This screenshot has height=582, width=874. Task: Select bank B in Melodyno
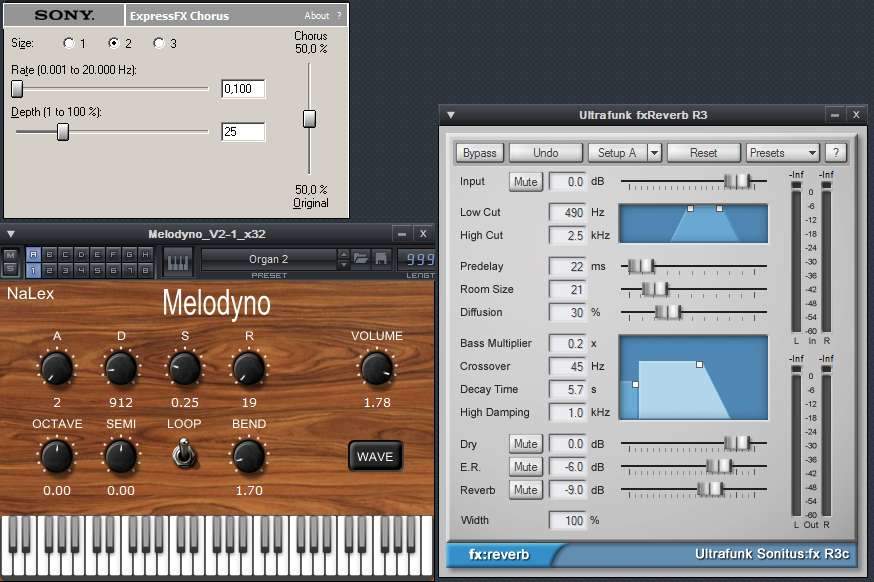[50, 254]
